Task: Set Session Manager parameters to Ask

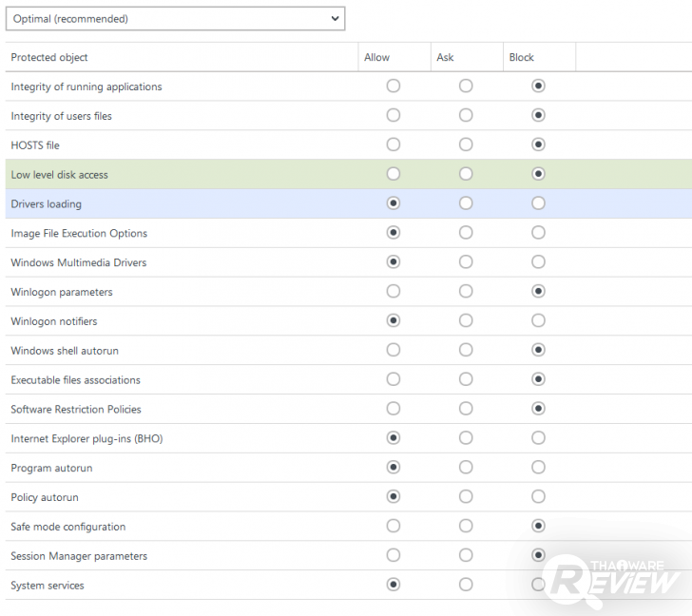Action: coord(466,555)
